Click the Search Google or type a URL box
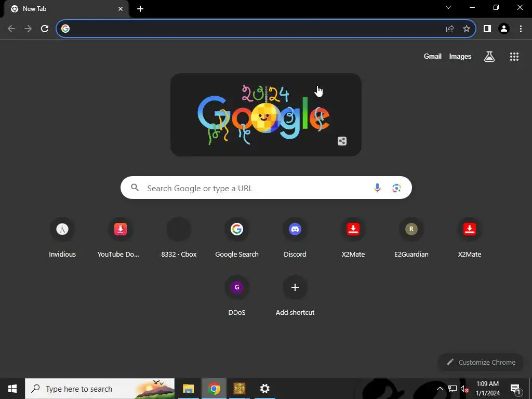This screenshot has width=532, height=399. pos(266,188)
